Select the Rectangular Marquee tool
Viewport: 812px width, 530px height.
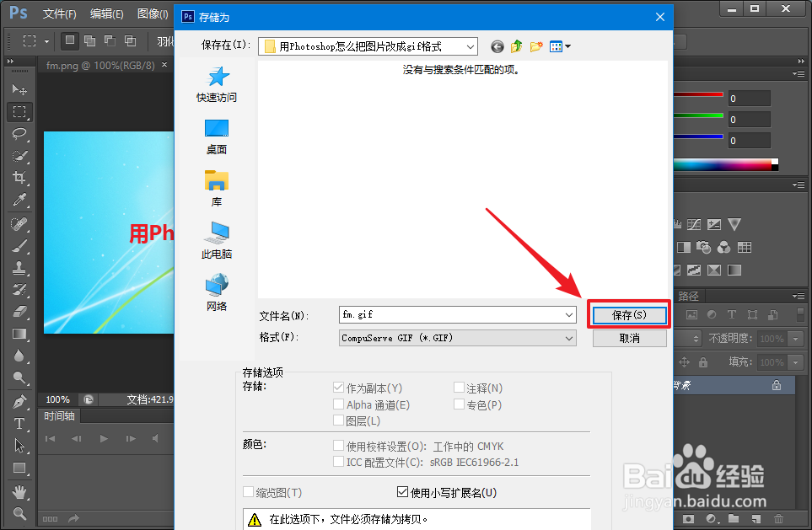(19, 111)
